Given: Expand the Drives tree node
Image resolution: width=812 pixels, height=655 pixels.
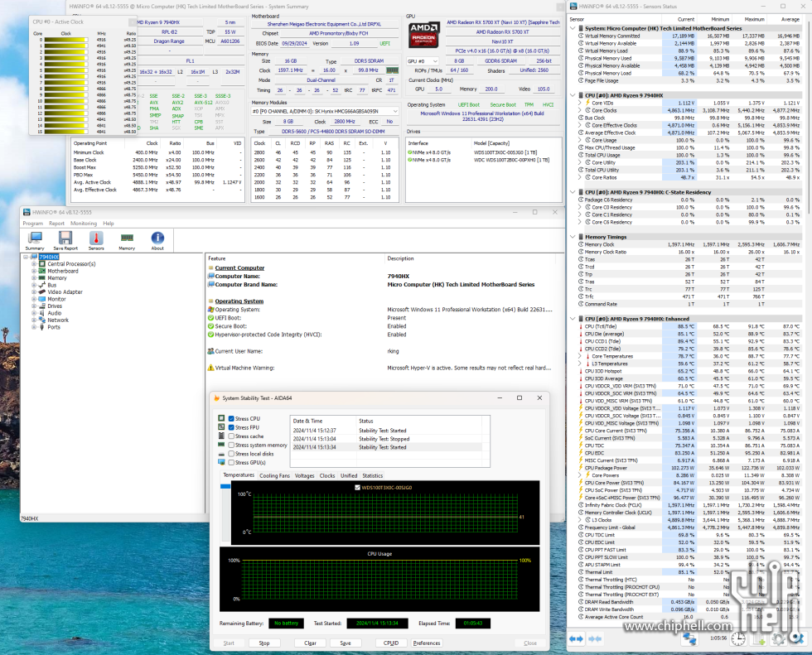Looking at the screenshot, I should tap(34, 306).
